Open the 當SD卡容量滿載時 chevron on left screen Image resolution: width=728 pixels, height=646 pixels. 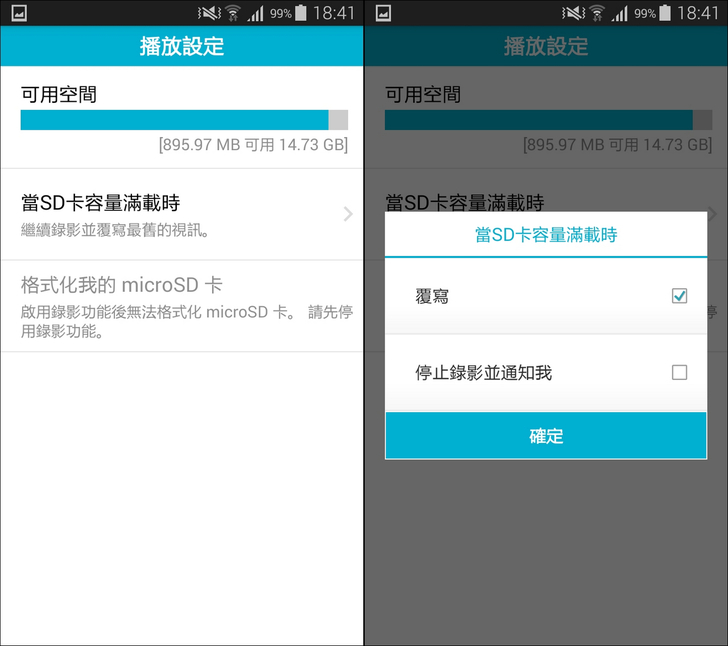click(348, 214)
